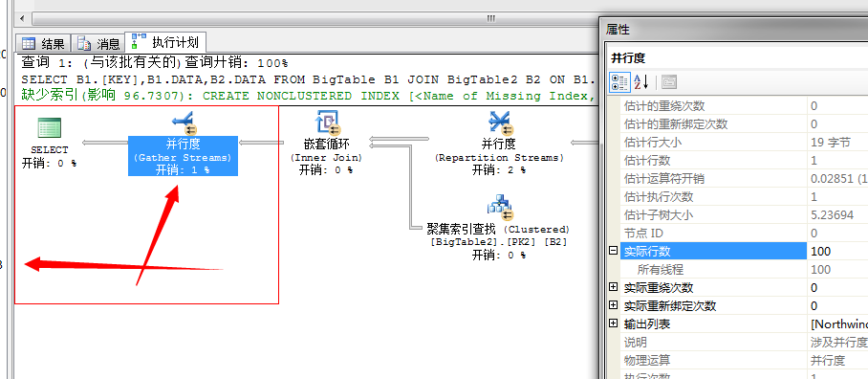
Task: Click the Gather Streams label text
Action: (x=183, y=158)
